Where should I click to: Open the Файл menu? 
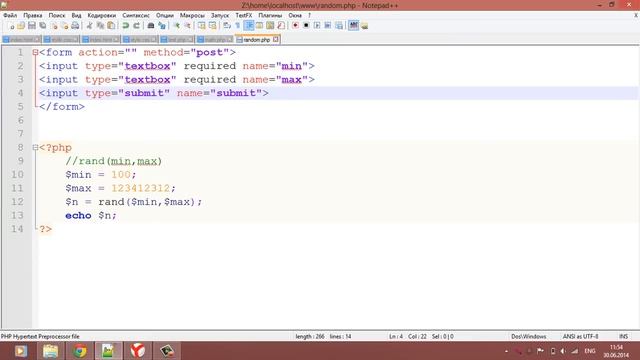point(10,15)
